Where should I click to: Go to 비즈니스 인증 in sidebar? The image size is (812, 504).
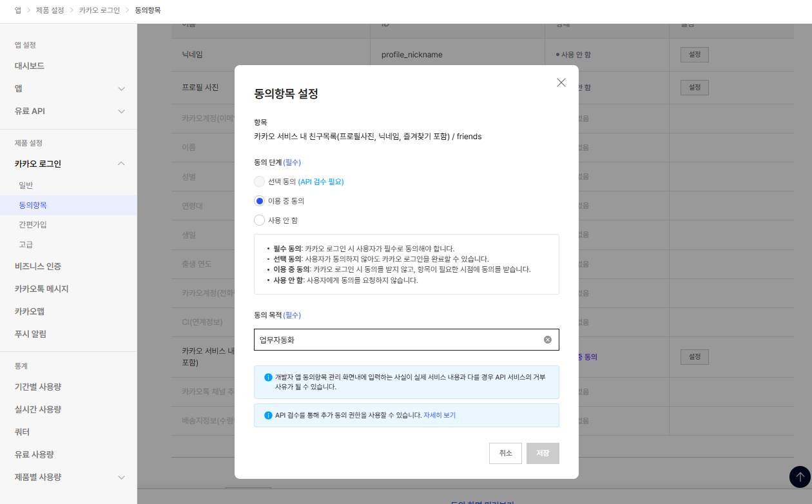(x=38, y=266)
